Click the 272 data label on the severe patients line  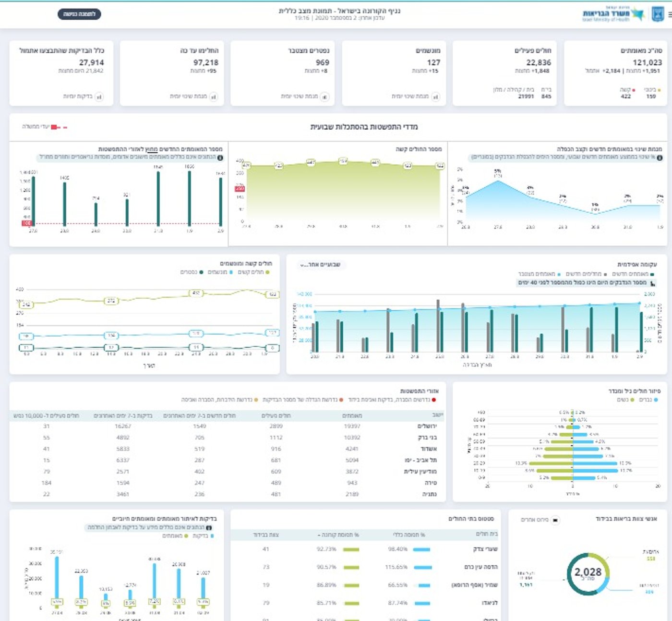111,301
